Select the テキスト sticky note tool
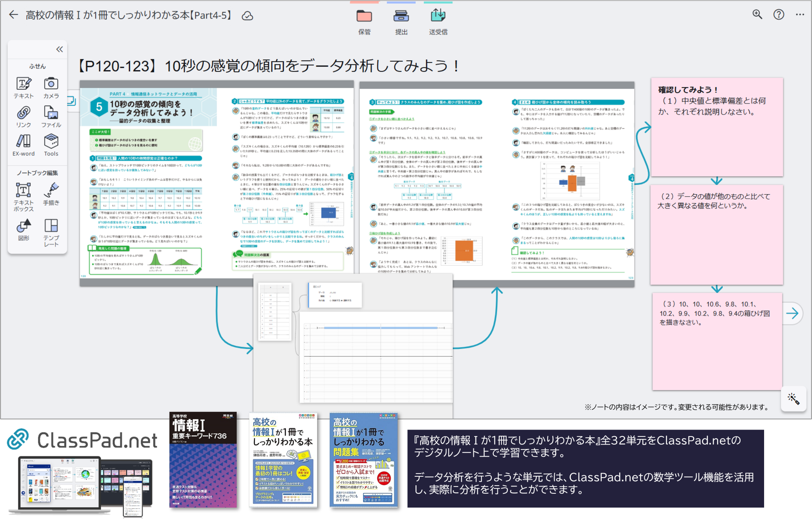Screen dimensions: 812x521 point(24,88)
